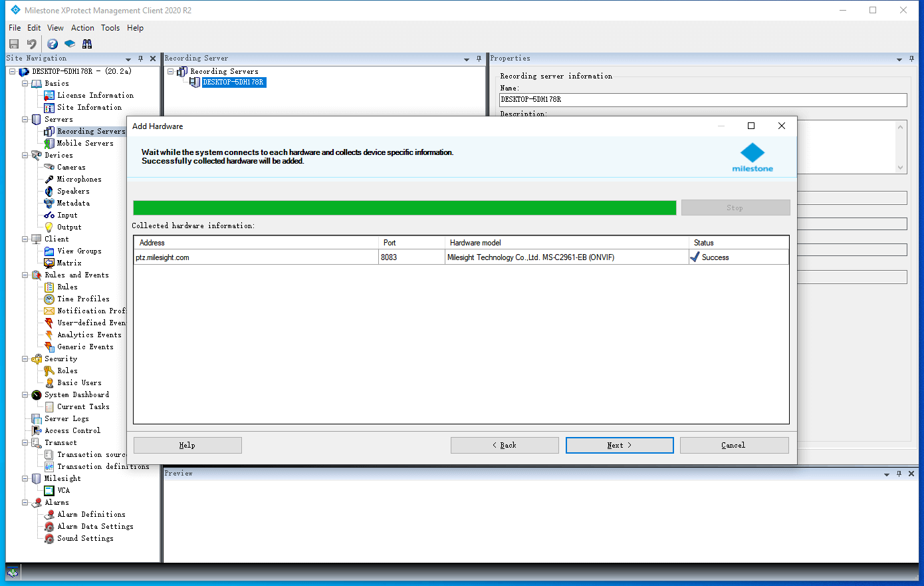Close the Site Navigation panel

[x=153, y=59]
